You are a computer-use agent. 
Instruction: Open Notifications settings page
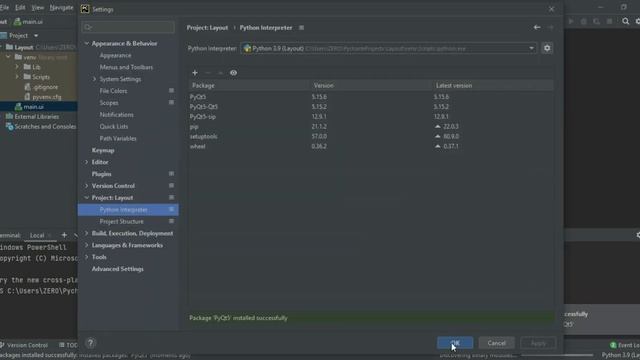click(116, 115)
